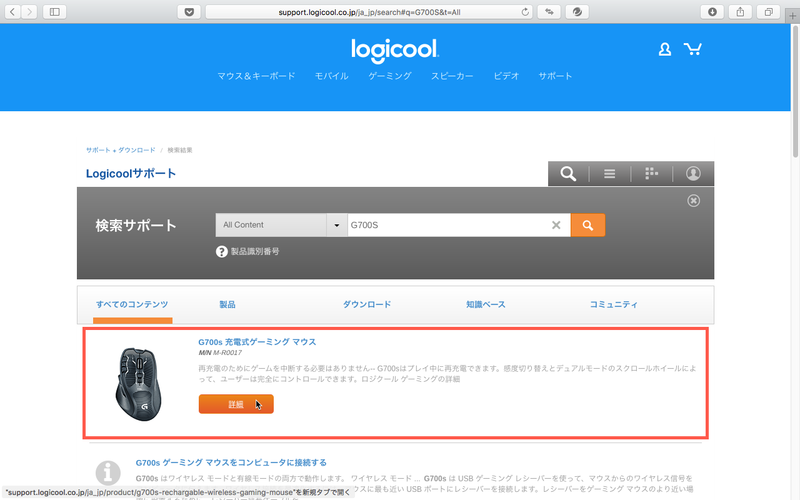Click the round extension icon beside address bar
The width and height of the screenshot is (800, 500).
coord(577,12)
